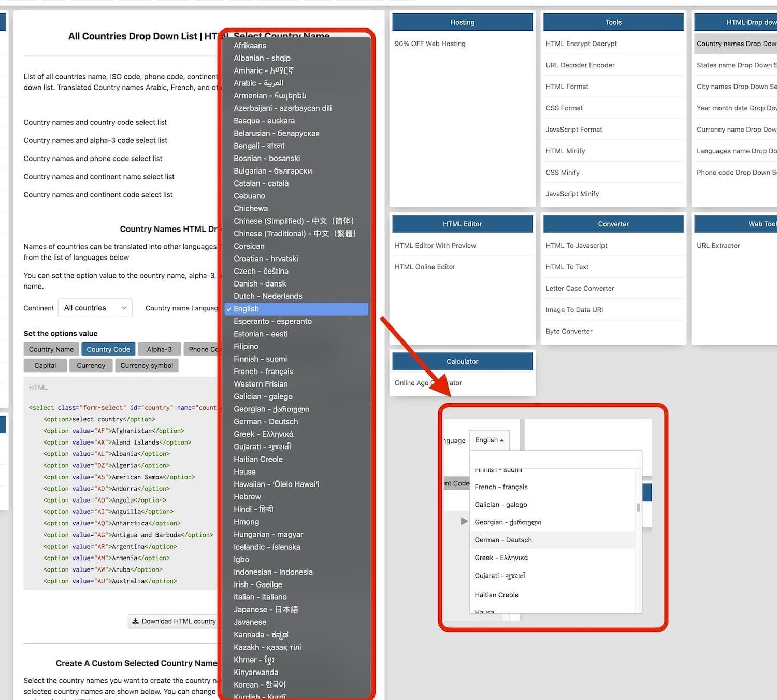
Task: Select Esperanto - esperanto language option
Action: (x=272, y=321)
